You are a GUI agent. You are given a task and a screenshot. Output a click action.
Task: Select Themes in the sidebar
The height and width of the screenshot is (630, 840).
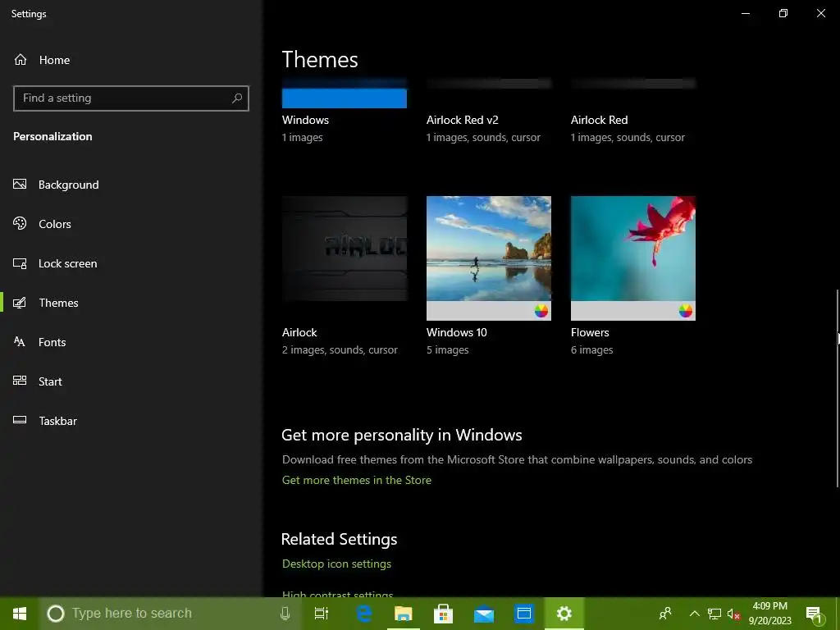click(58, 303)
